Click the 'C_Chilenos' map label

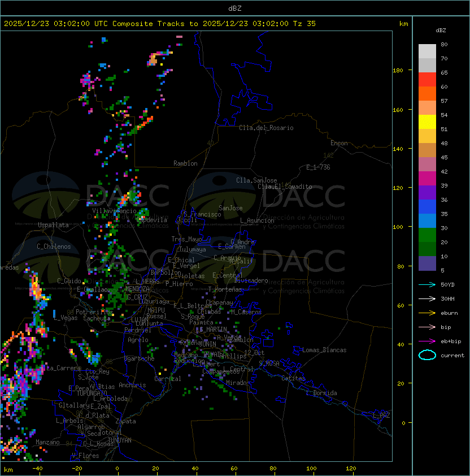(54, 246)
